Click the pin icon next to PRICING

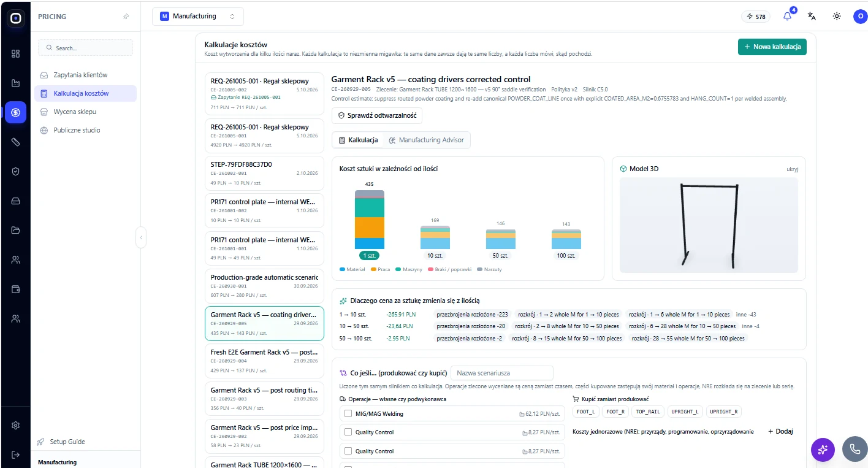tap(126, 17)
